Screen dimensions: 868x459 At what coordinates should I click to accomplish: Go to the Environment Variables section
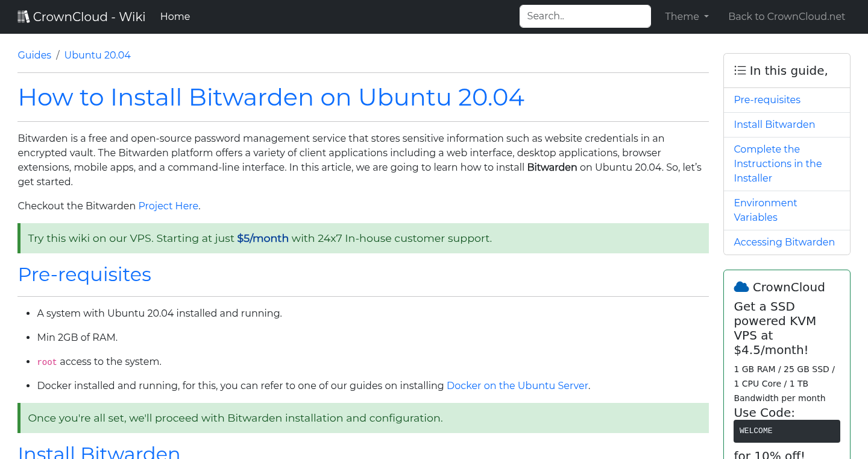(765, 210)
